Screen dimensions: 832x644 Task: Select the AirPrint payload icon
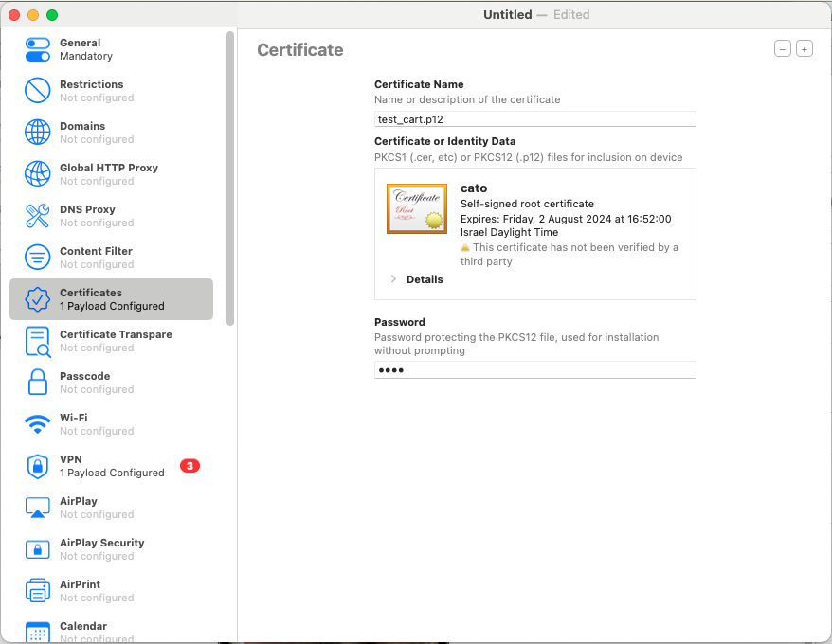coord(38,590)
